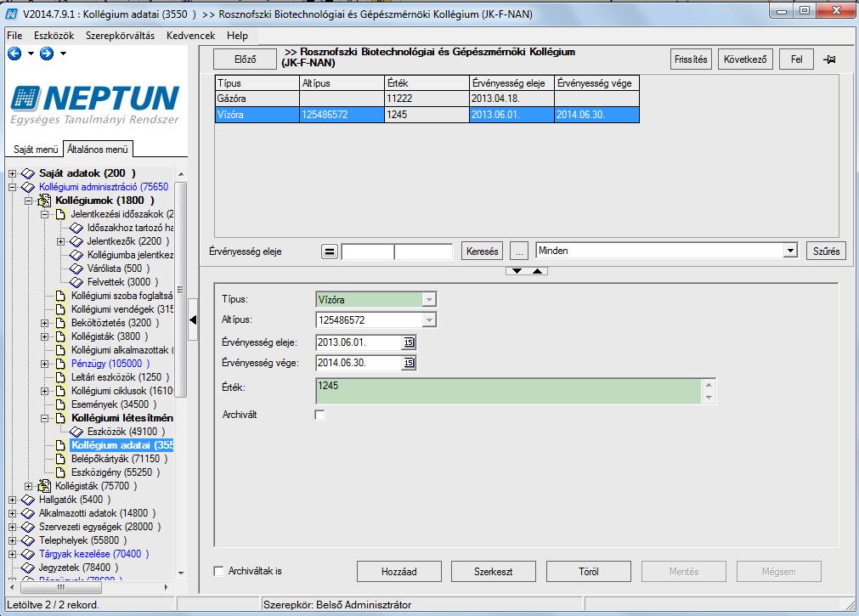Expand the Jelentkezők (2200) node
The image size is (859, 616).
coord(61,241)
